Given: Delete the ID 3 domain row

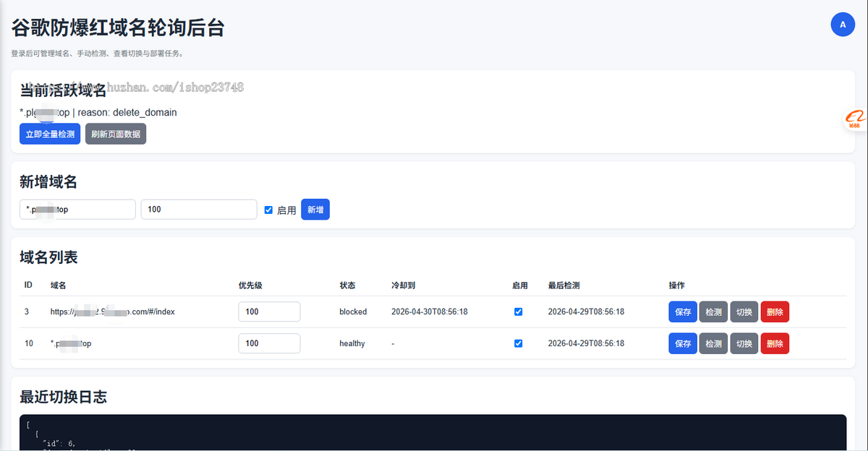Looking at the screenshot, I should pyautogui.click(x=775, y=312).
